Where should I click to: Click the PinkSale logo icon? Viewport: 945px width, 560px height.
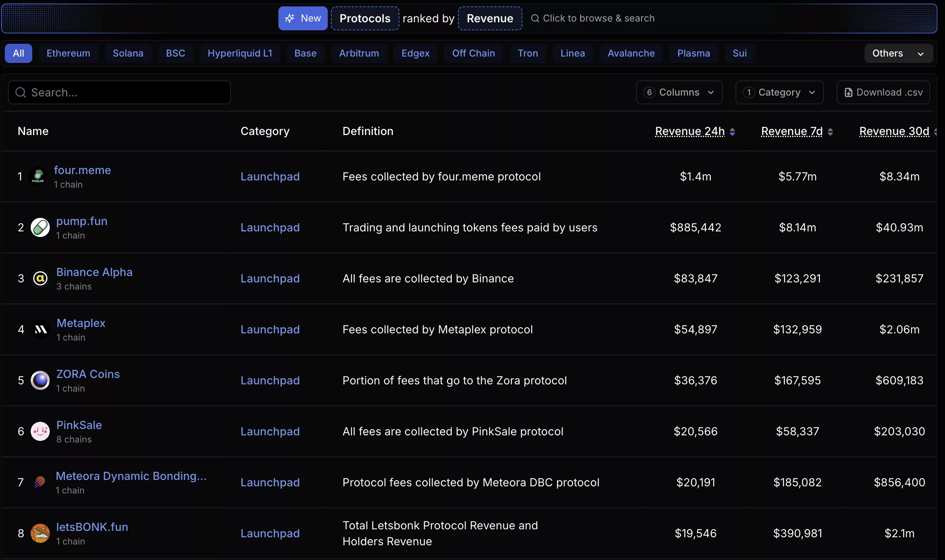click(40, 431)
